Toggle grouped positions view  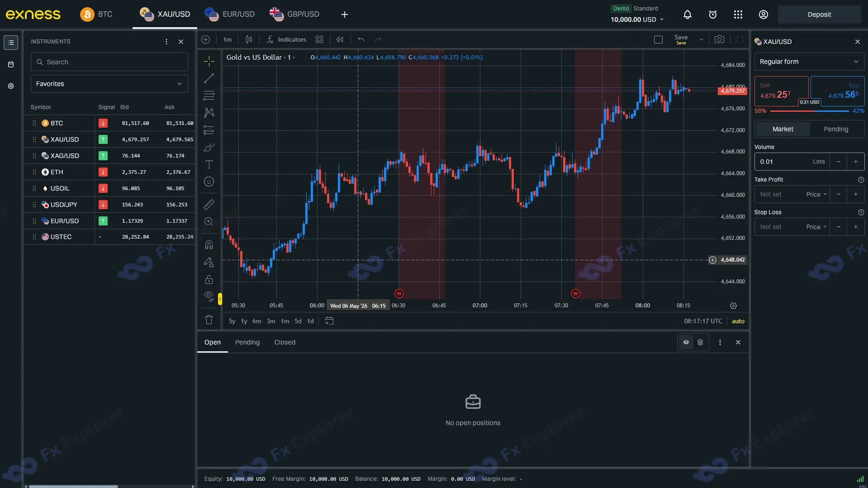point(686,342)
